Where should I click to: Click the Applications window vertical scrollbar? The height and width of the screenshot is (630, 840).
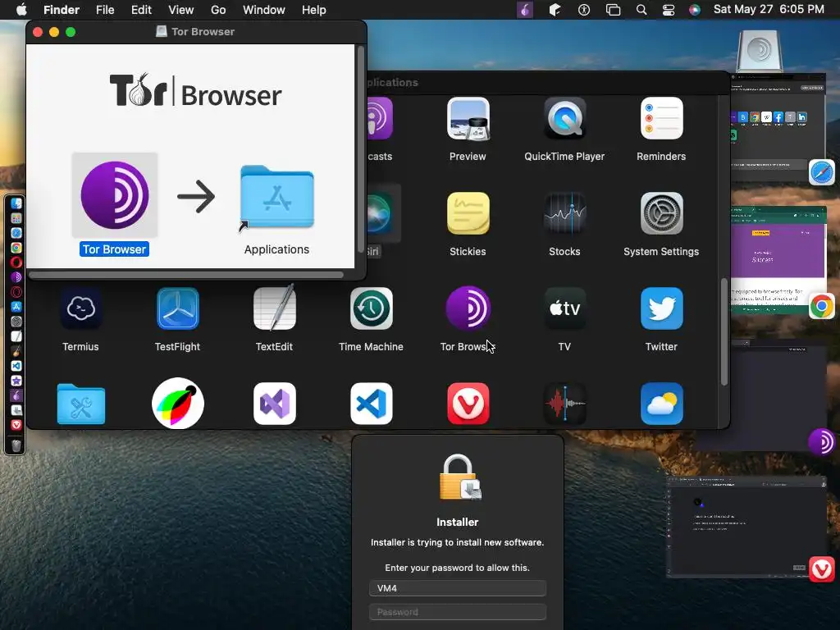tap(724, 331)
